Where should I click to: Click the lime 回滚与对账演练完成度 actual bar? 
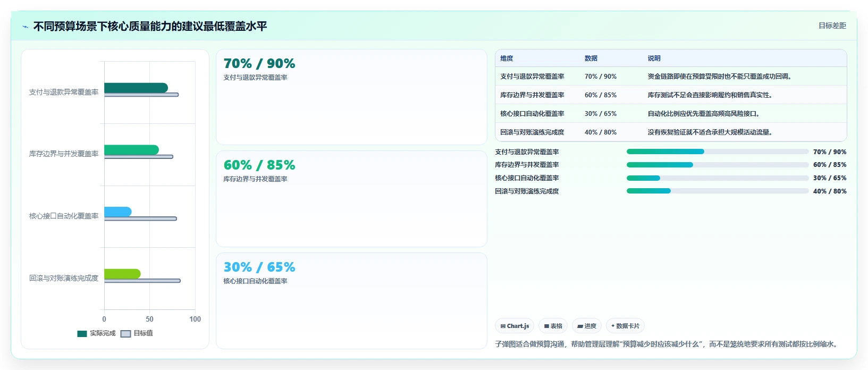[x=122, y=274]
